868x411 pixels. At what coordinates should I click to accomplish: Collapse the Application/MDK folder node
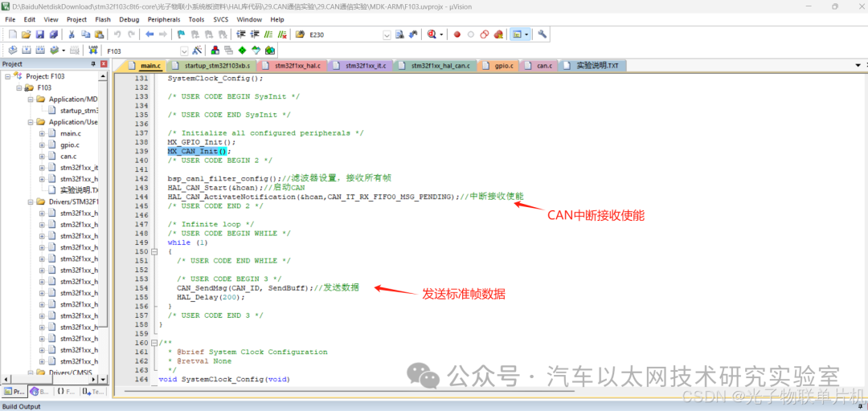[x=31, y=99]
